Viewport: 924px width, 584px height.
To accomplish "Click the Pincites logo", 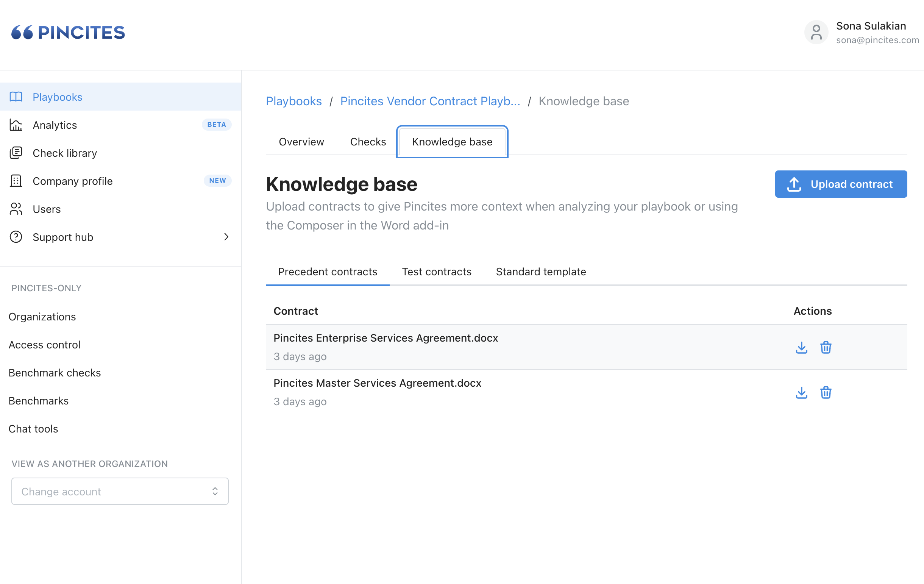I will (68, 33).
